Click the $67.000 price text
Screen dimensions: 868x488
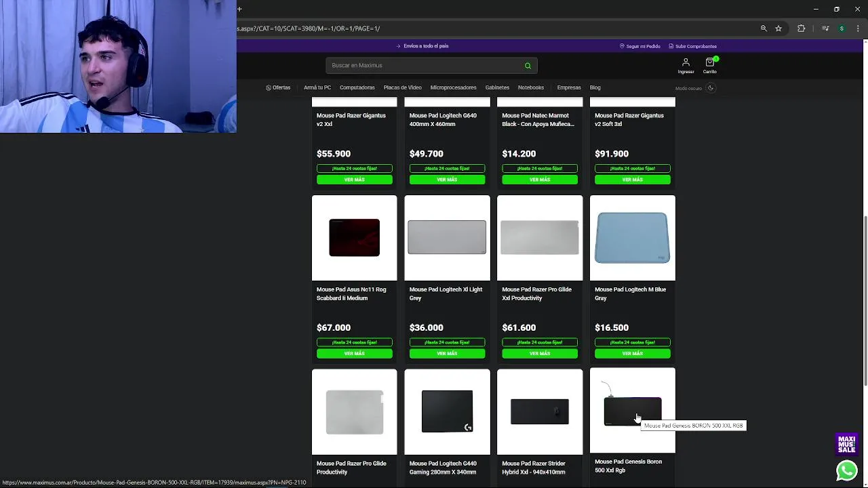pyautogui.click(x=334, y=328)
